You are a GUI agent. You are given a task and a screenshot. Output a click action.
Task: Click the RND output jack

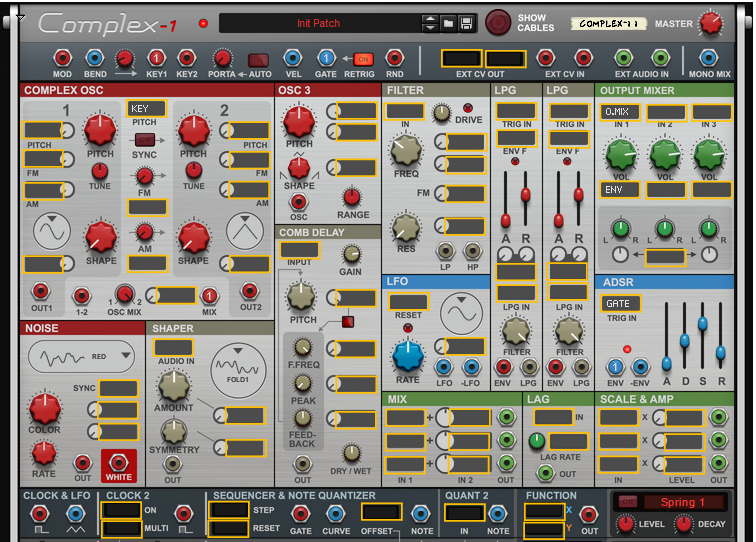click(x=394, y=58)
